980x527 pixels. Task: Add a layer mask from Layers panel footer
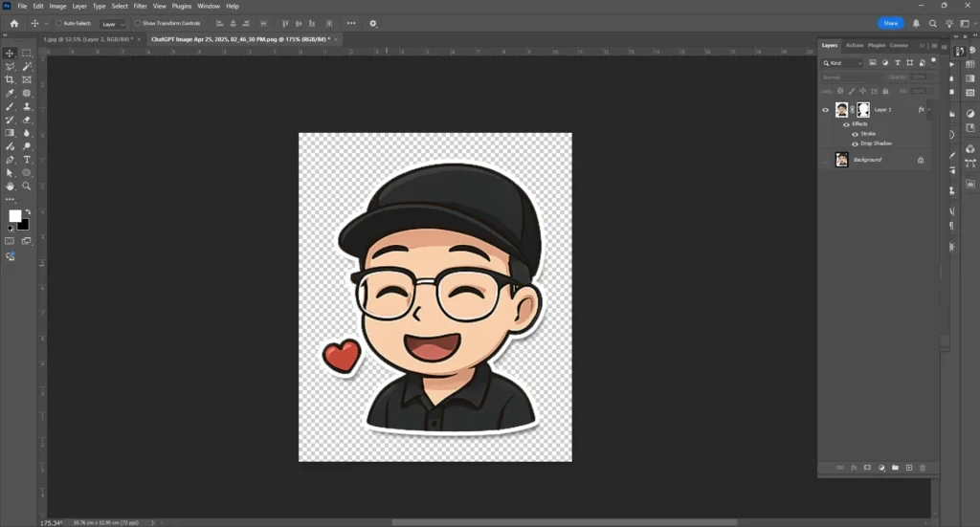pos(867,468)
